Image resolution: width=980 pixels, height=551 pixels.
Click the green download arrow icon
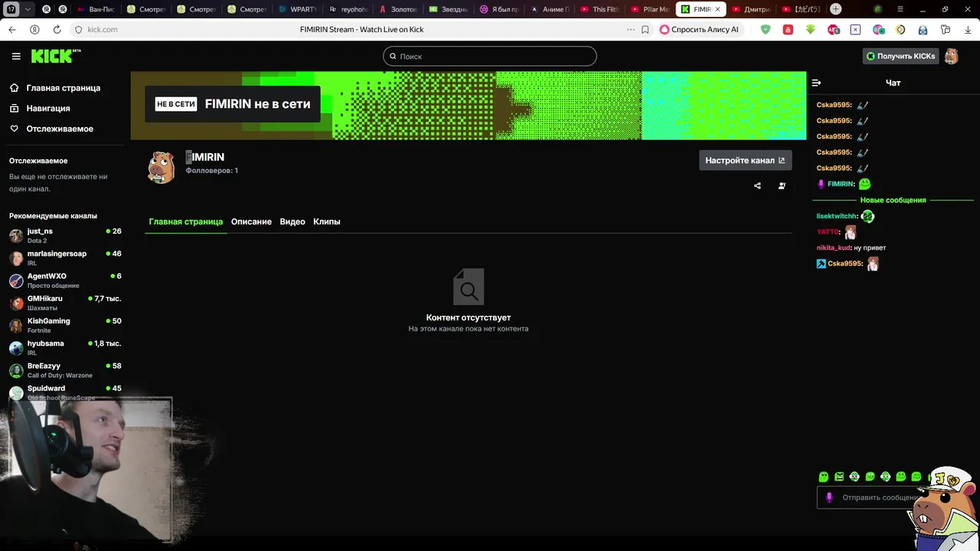pyautogui.click(x=811, y=29)
